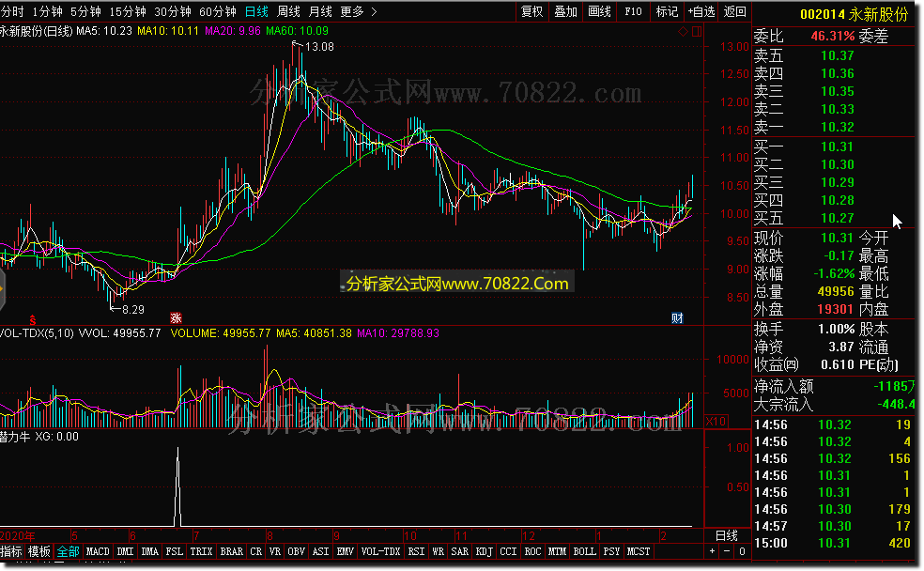Switch to the MTM indicator
This screenshot has height=571, width=924.
coord(558,551)
